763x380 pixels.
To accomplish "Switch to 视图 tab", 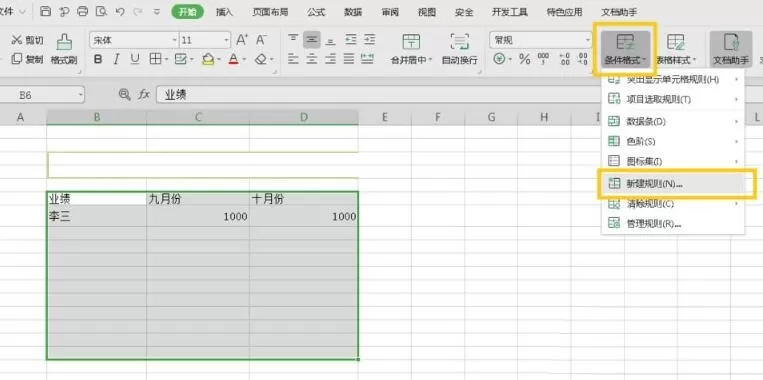I will (x=427, y=12).
